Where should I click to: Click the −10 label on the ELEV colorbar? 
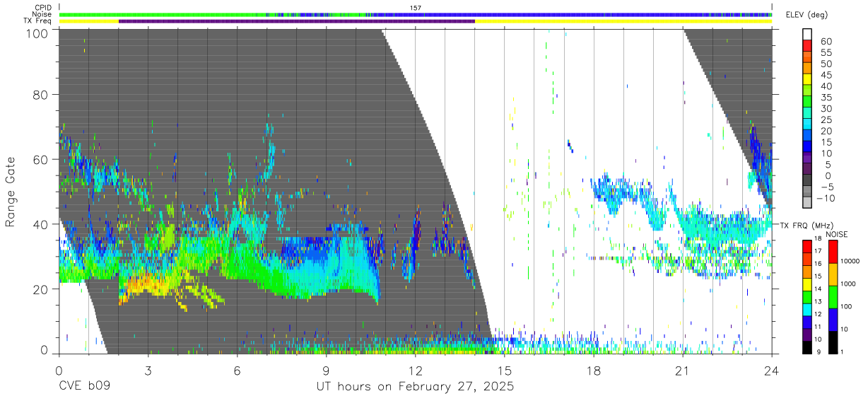click(826, 198)
